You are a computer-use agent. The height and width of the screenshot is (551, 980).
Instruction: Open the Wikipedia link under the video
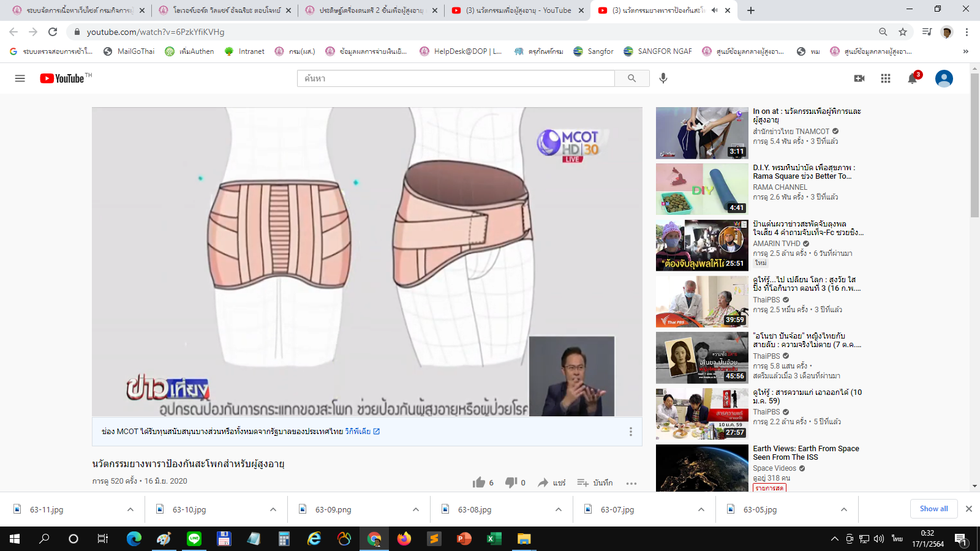tap(363, 432)
